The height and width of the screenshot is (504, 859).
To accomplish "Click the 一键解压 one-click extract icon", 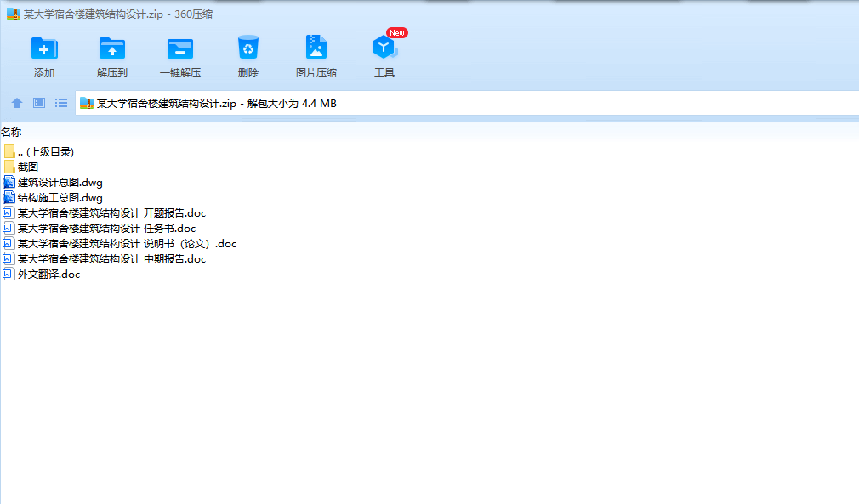I will 180,48.
